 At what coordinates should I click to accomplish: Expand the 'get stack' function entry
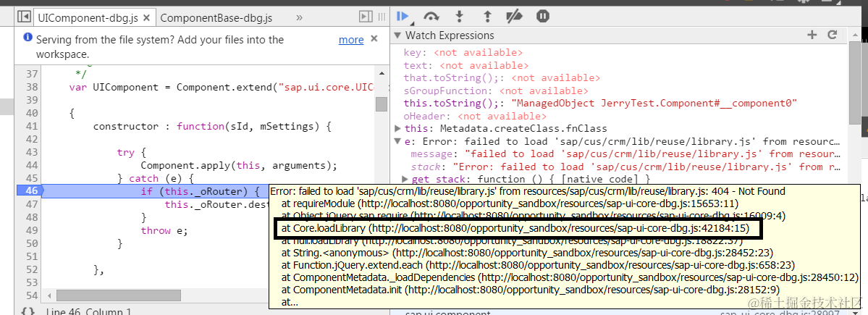tap(405, 179)
